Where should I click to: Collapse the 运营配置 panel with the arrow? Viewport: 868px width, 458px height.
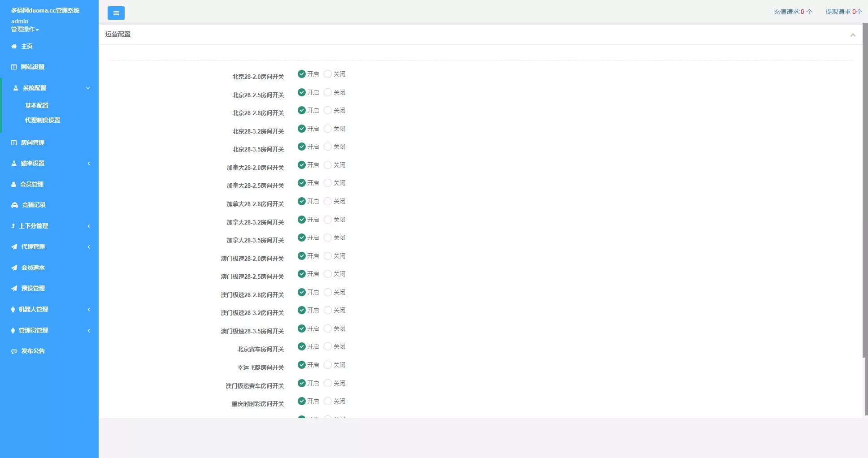point(853,35)
